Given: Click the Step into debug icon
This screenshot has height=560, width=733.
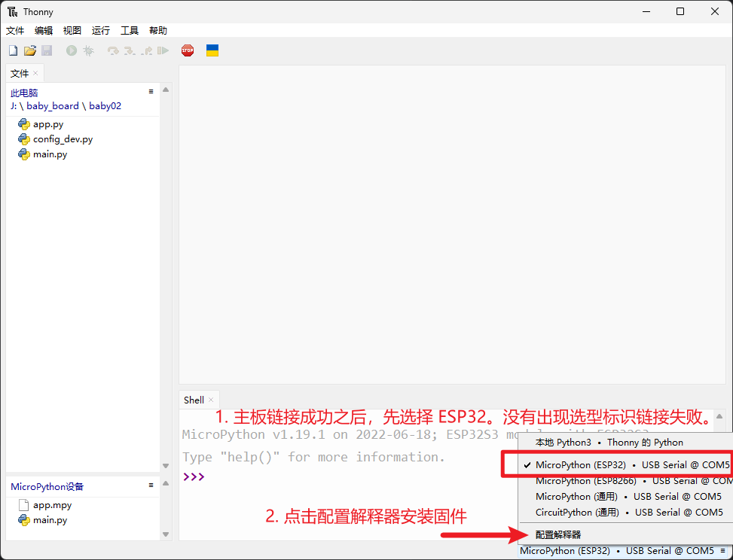Looking at the screenshot, I should click(x=130, y=50).
